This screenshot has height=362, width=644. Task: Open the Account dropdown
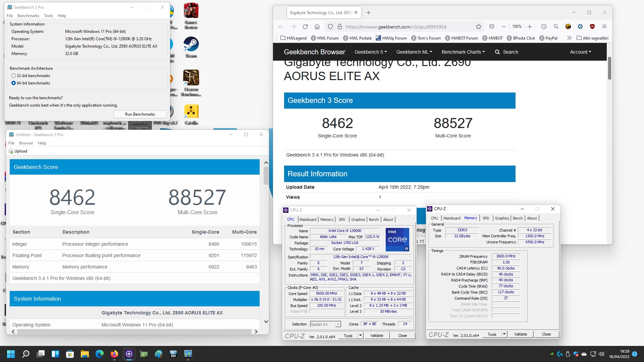[580, 52]
